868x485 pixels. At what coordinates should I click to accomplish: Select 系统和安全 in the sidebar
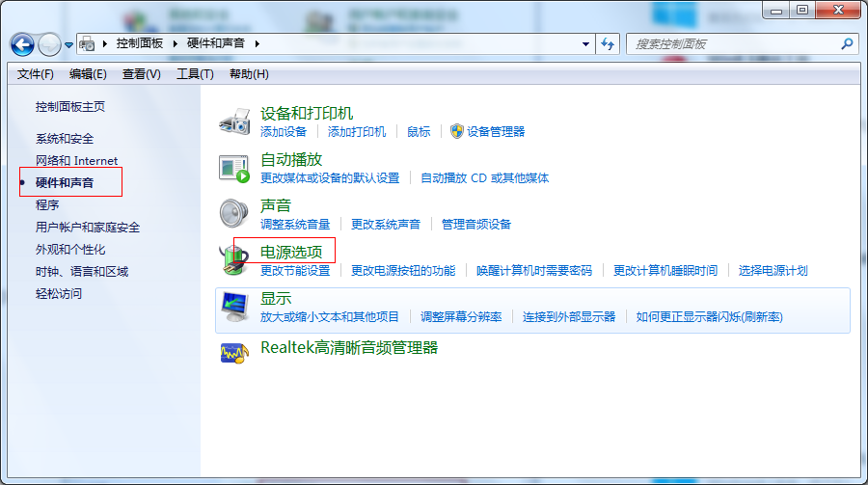[x=65, y=139]
